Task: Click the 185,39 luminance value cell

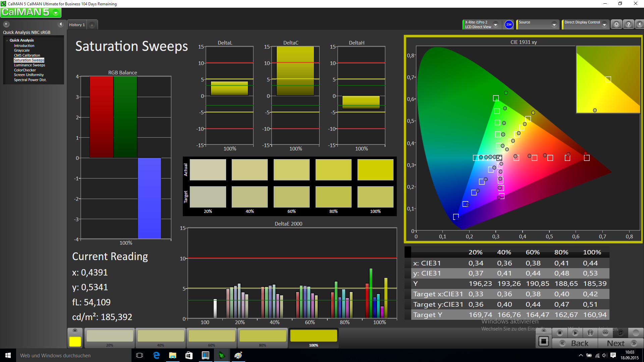Action: pos(595,284)
